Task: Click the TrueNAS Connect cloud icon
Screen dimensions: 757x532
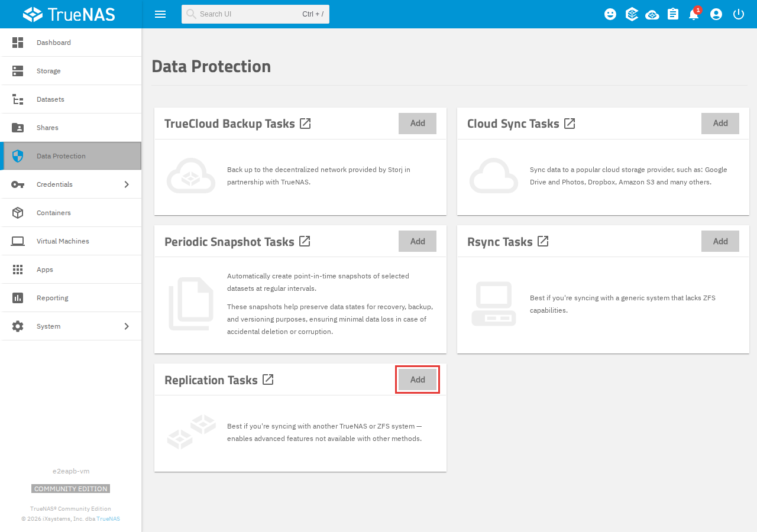Action: [652, 14]
